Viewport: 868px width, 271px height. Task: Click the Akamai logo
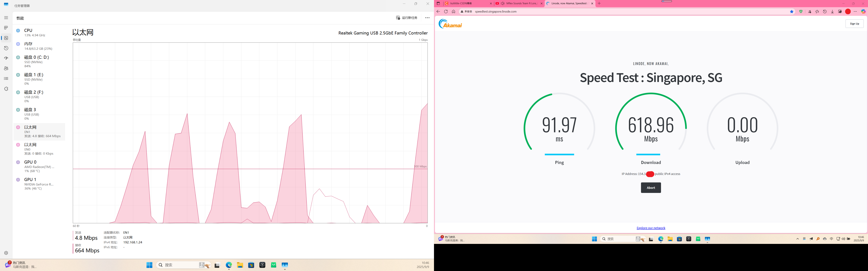450,24
